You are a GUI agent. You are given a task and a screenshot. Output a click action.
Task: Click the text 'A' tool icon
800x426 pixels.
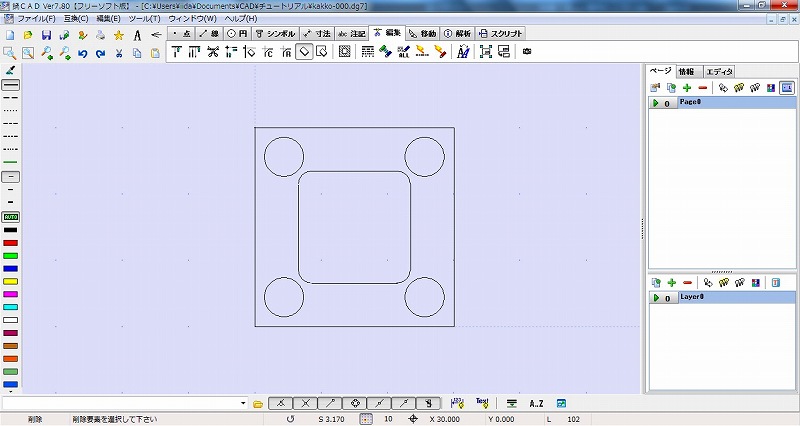pos(137,35)
